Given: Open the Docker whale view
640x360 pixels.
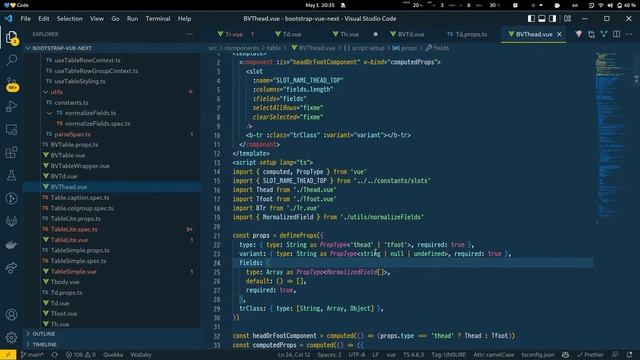Looking at the screenshot, I should [11, 244].
